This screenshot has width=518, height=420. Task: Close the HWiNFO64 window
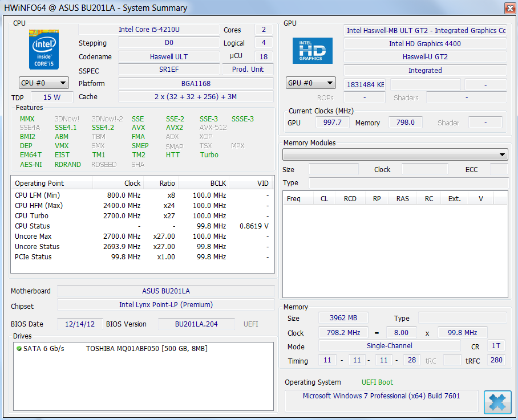click(510, 8)
